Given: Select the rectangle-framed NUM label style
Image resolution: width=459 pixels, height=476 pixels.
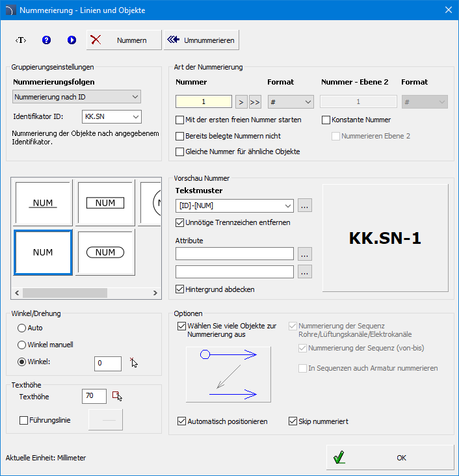Looking at the screenshot, I should pyautogui.click(x=105, y=203).
